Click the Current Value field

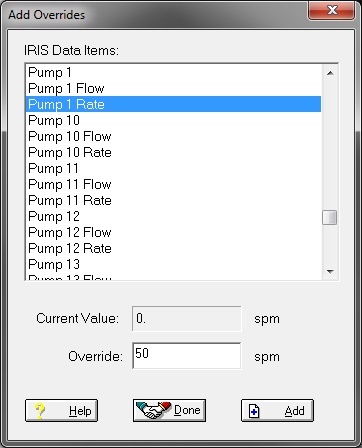click(187, 319)
